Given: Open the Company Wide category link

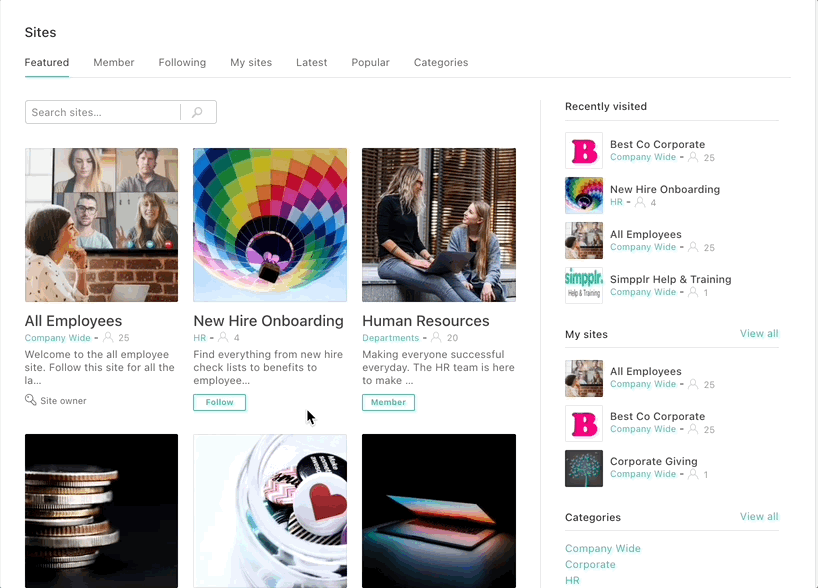Looking at the screenshot, I should point(603,548).
